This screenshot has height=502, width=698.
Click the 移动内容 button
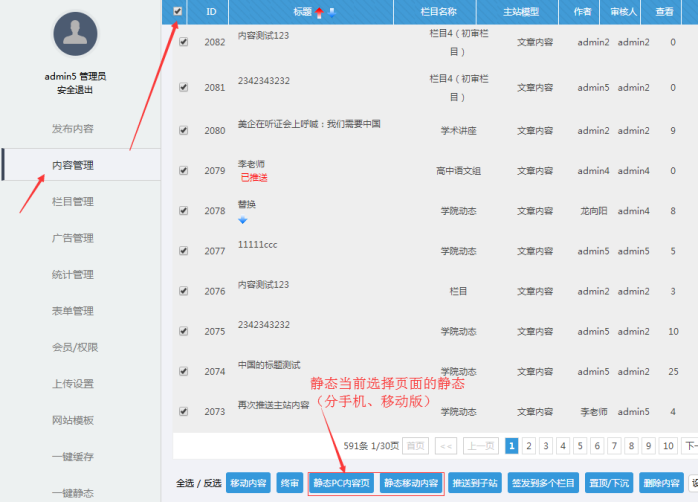(248, 483)
